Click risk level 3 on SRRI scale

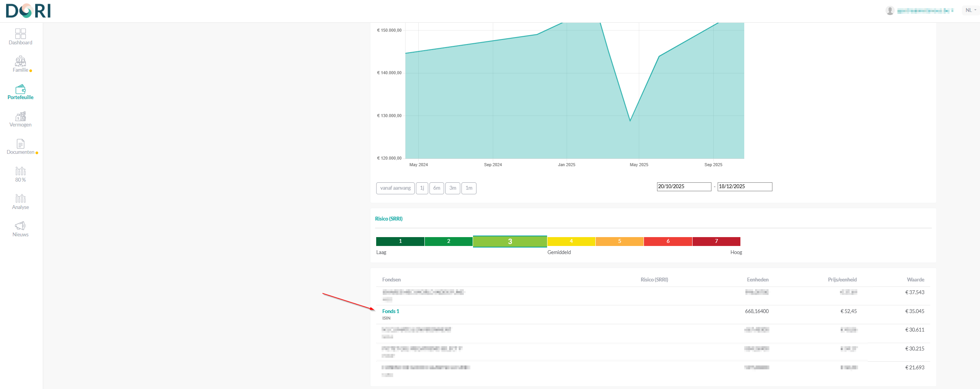click(510, 241)
